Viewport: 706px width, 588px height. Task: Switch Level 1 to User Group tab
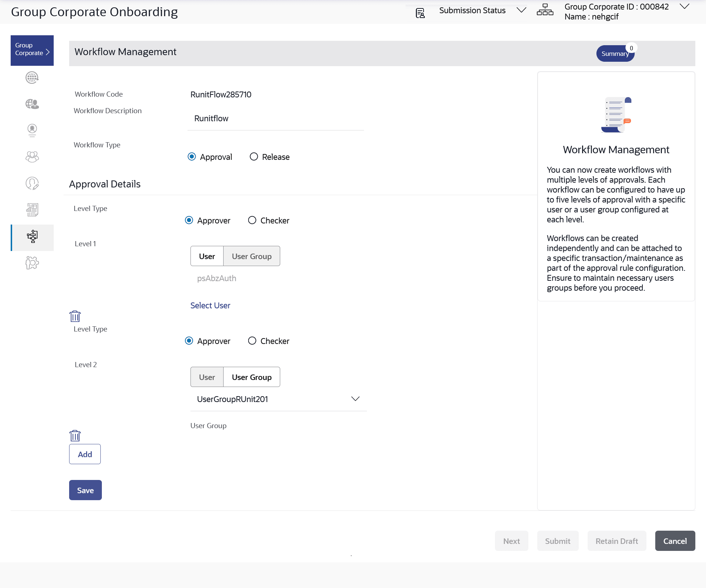(252, 256)
